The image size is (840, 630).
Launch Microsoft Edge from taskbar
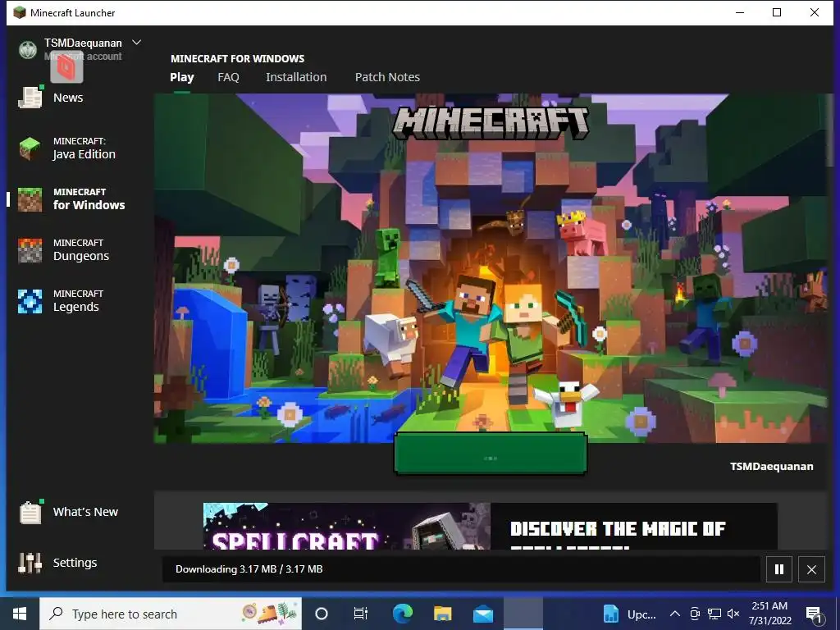(402, 614)
